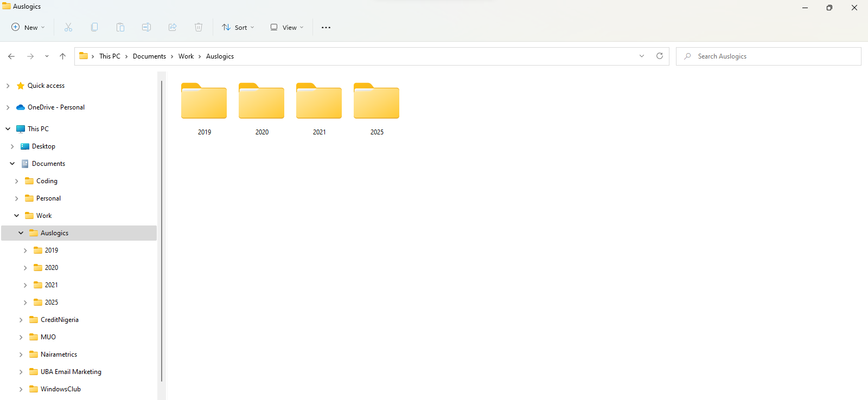Expand the Quick access node
This screenshot has width=868, height=400.
8,86
